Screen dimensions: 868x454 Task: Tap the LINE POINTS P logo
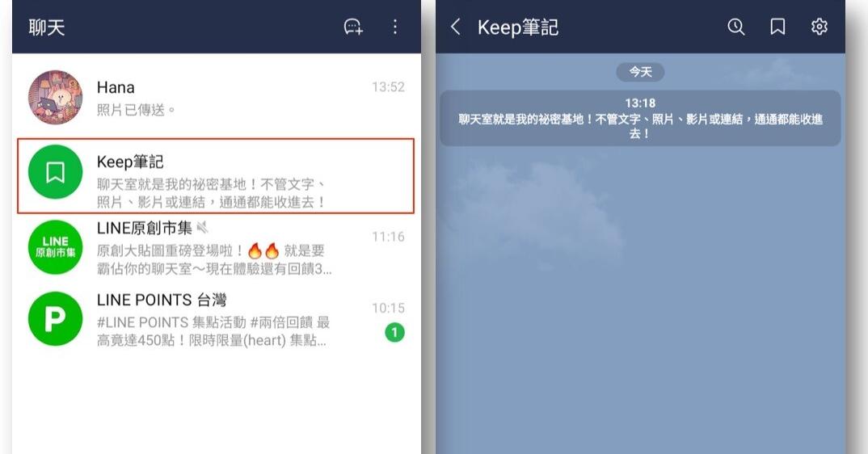click(55, 319)
